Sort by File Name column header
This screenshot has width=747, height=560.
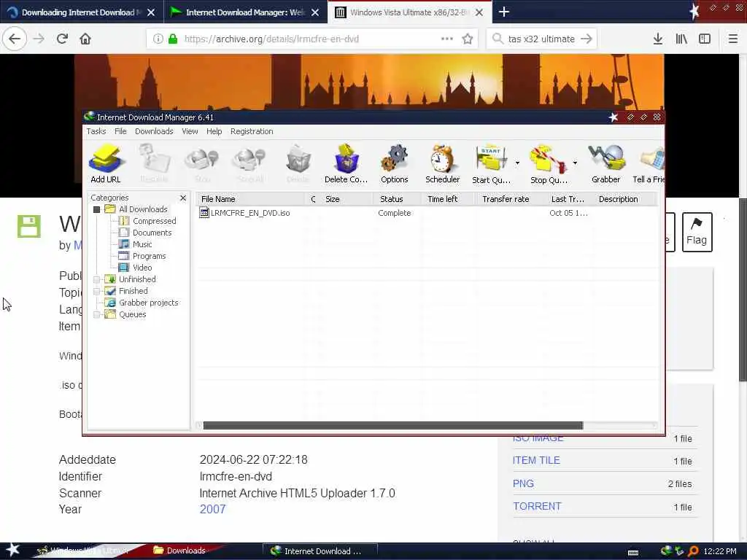pos(251,199)
